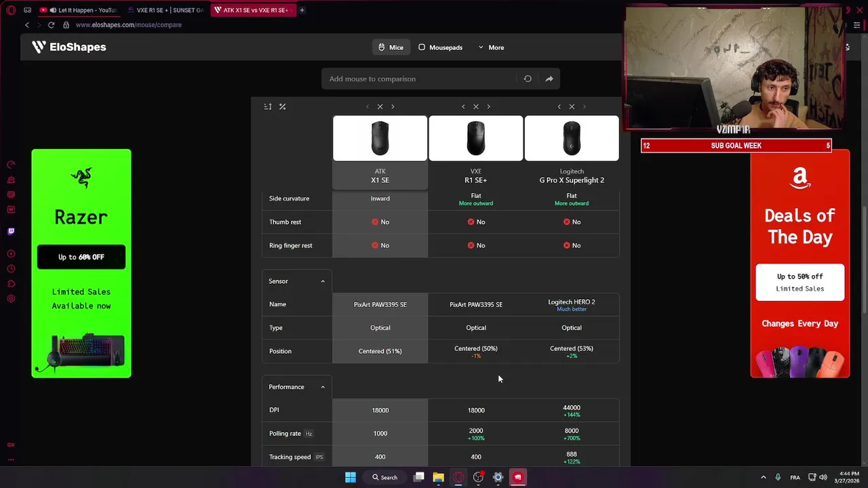Click the Logitech G Pro X Superlight 2 thumbnail
This screenshot has width=868, height=488.
(572, 138)
